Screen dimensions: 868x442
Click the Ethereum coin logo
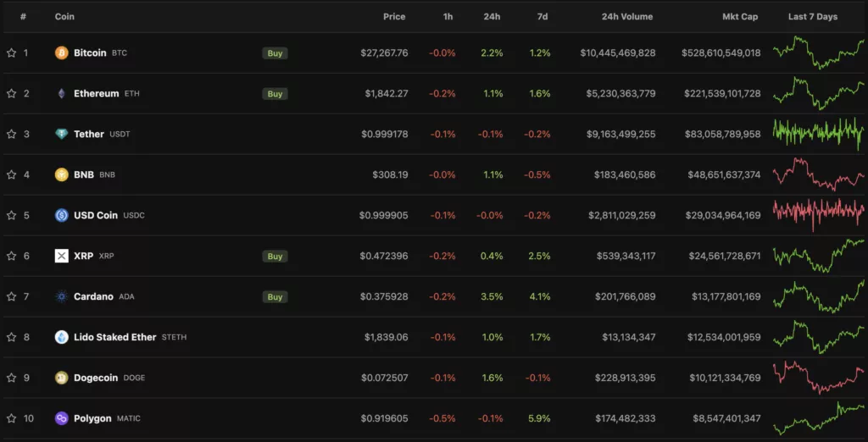pos(61,93)
